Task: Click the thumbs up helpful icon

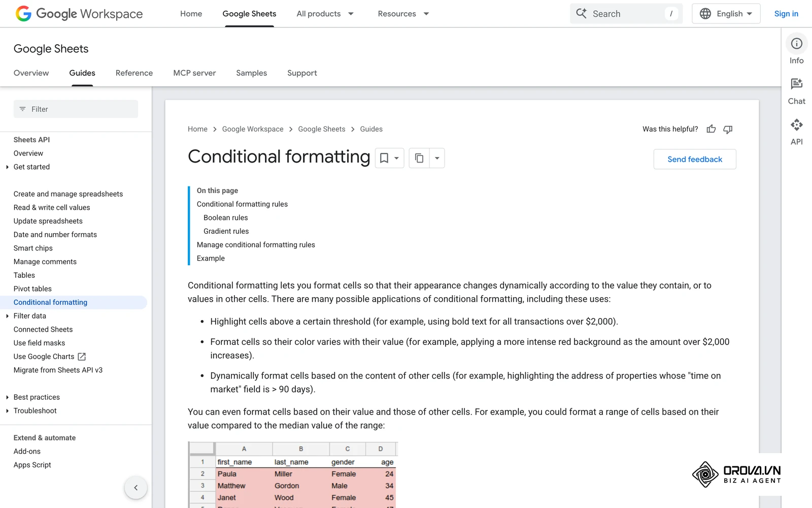Action: tap(711, 129)
